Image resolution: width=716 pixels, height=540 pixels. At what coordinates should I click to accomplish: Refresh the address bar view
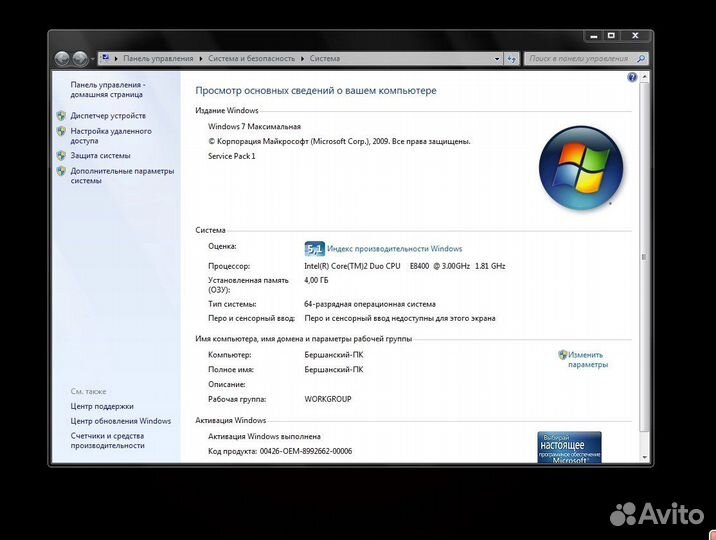click(x=511, y=59)
